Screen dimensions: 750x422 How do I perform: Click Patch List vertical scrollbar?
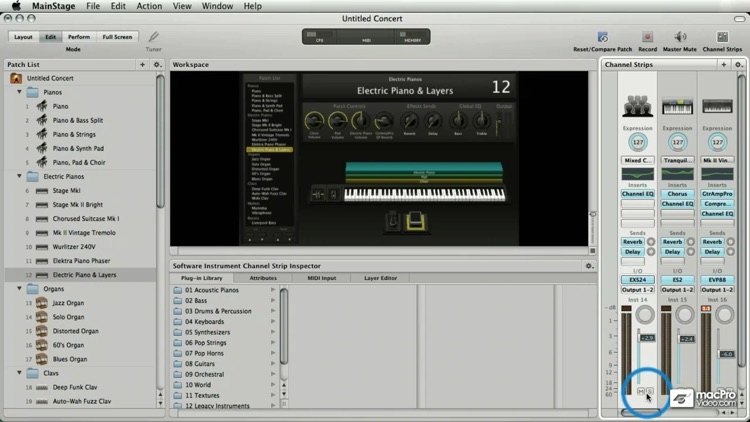pyautogui.click(x=160, y=141)
